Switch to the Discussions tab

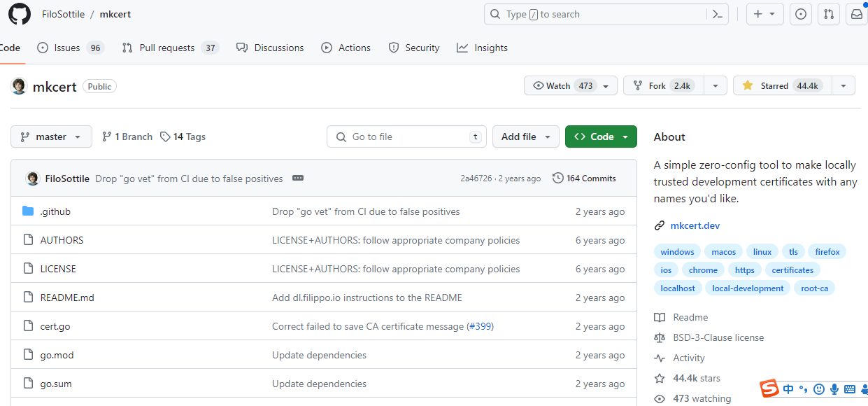click(x=270, y=48)
